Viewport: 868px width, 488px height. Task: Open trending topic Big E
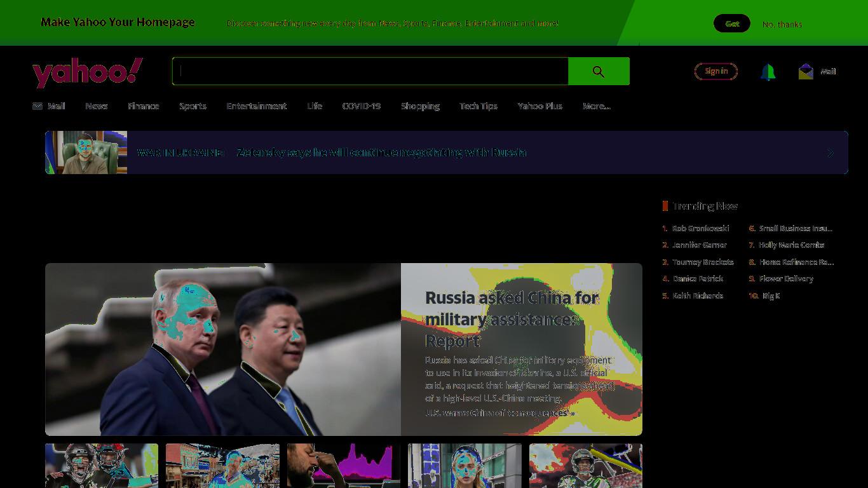pyautogui.click(x=771, y=295)
